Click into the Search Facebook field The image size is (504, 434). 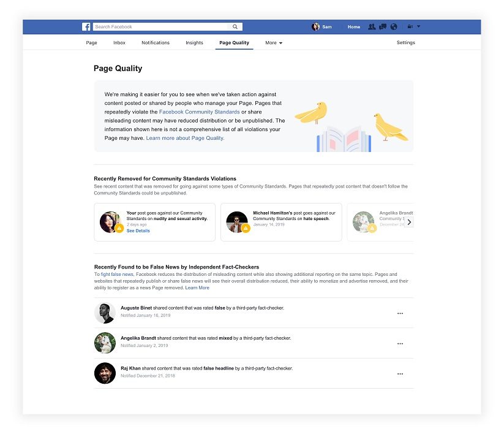[x=160, y=27]
